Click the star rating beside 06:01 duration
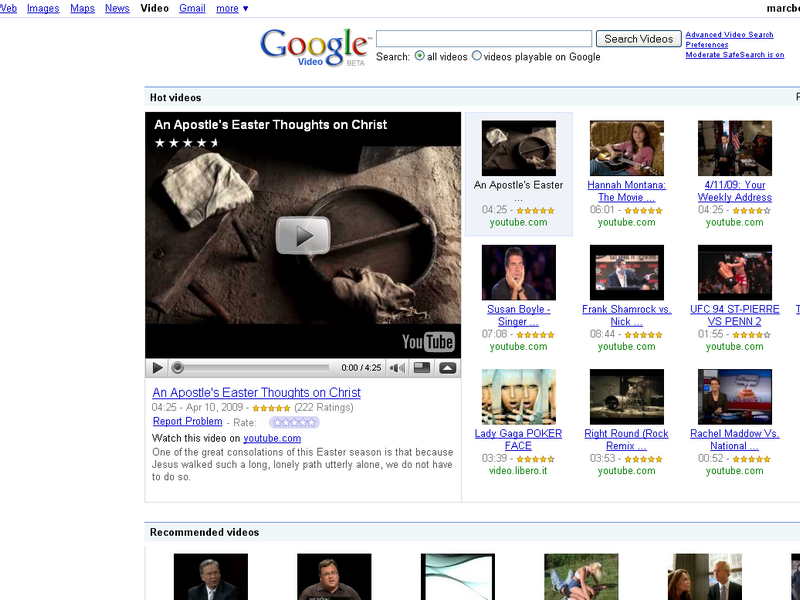 643,211
